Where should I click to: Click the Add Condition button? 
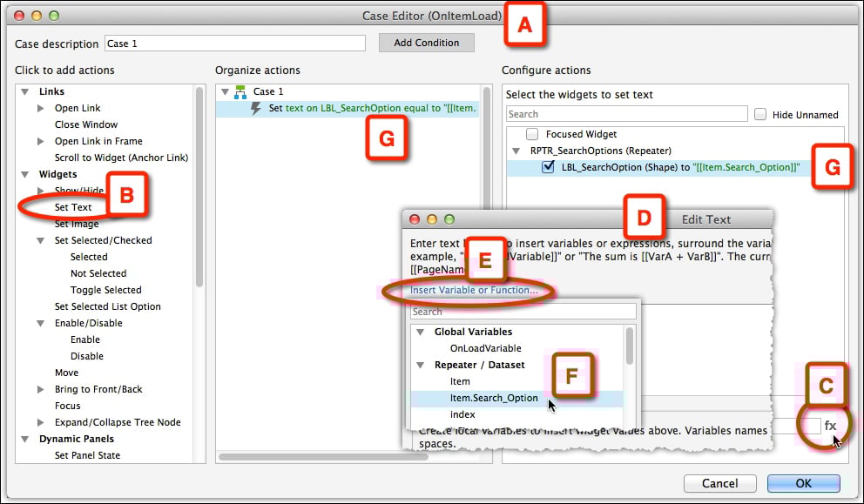(427, 43)
